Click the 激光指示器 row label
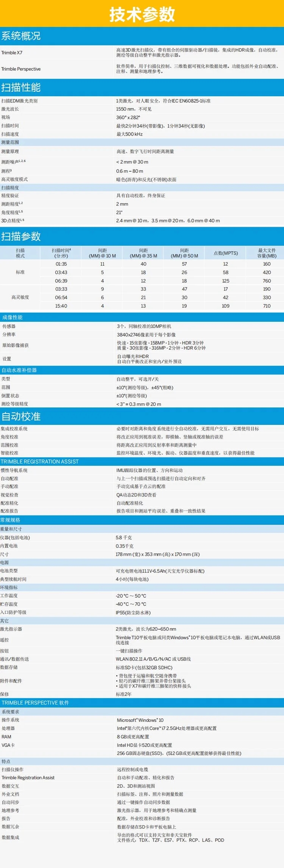The image size is (284, 868). click(11, 629)
